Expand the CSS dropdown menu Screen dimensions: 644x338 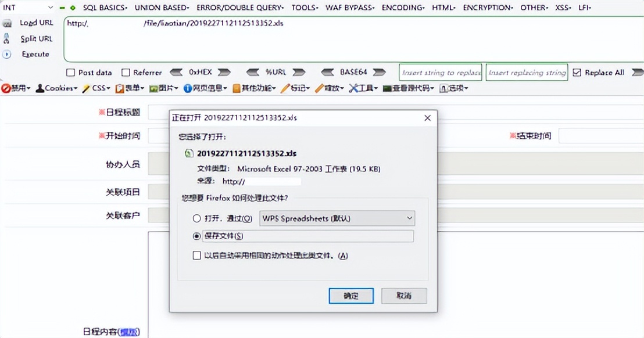(109, 89)
